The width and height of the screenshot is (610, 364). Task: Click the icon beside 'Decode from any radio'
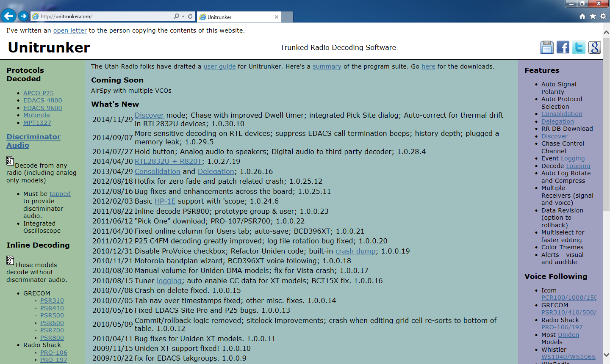pos(10,161)
